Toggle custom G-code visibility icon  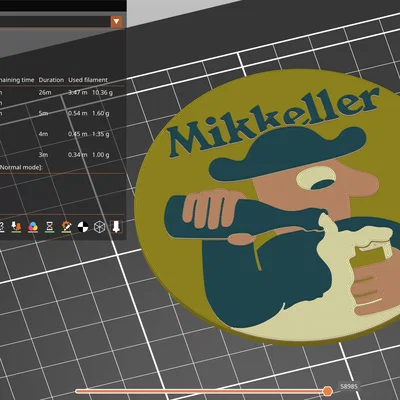click(67, 227)
